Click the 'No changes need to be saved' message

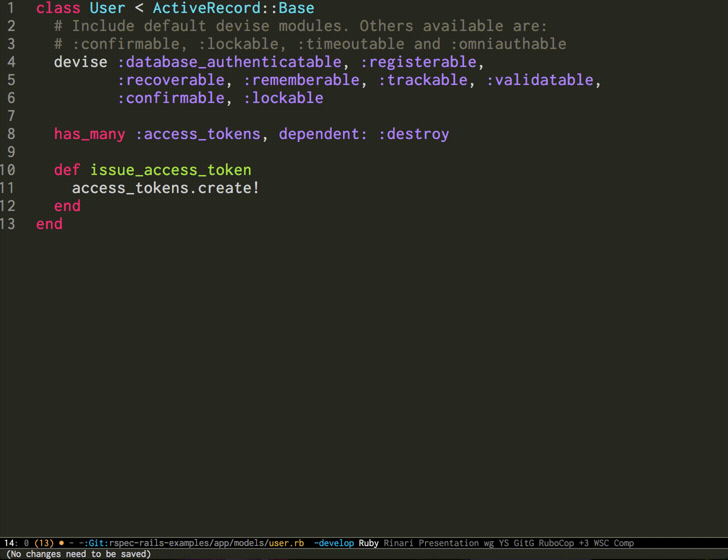pyautogui.click(x=77, y=553)
